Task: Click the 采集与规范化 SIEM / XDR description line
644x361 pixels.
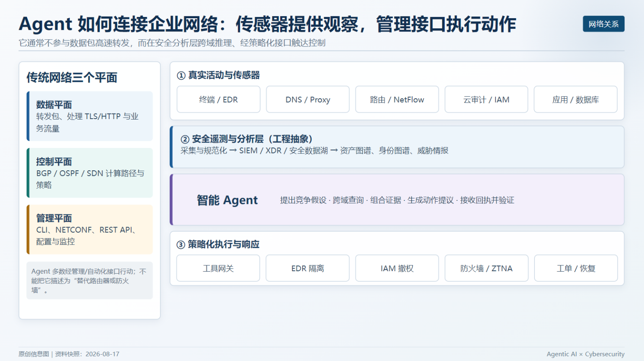Action: click(x=314, y=151)
